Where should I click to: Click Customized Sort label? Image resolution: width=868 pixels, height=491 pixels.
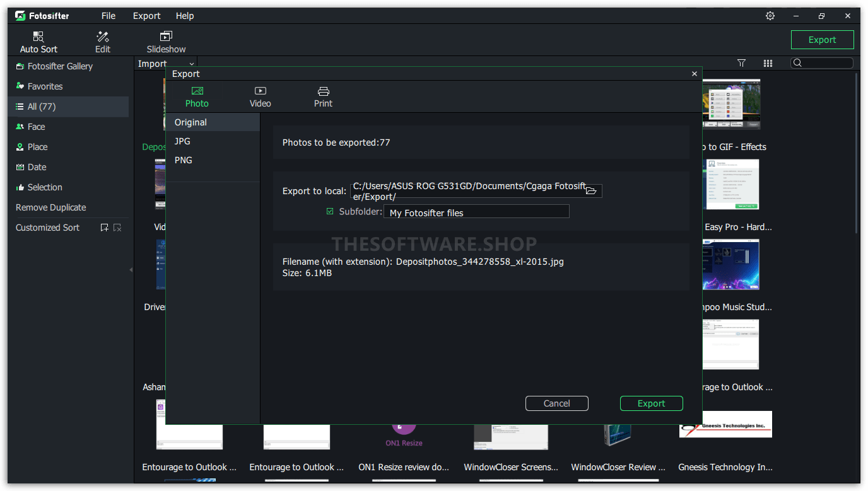coord(47,228)
